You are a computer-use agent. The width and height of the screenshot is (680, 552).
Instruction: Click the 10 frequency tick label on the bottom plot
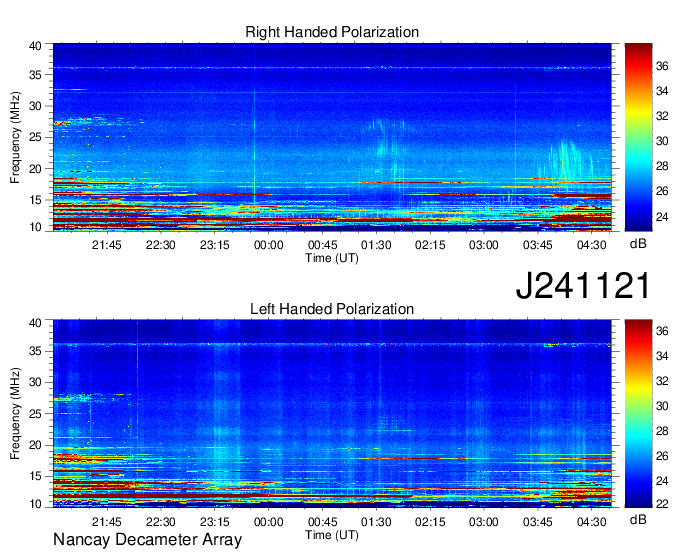click(x=35, y=504)
